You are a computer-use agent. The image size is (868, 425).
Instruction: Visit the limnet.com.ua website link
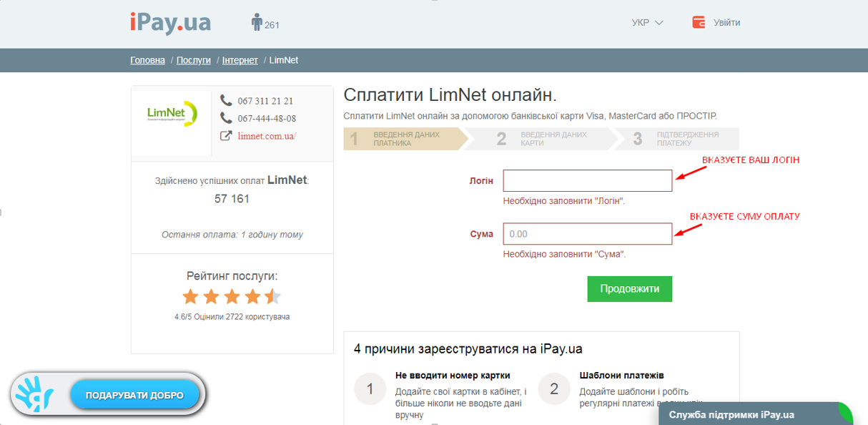(x=267, y=136)
